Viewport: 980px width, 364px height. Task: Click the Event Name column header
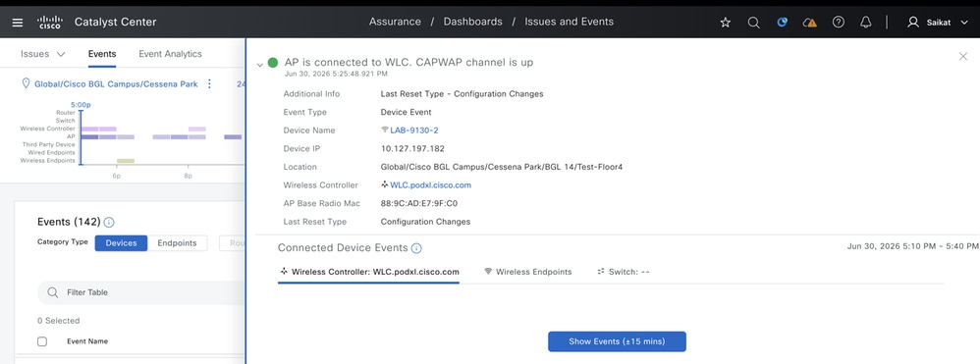click(x=86, y=341)
